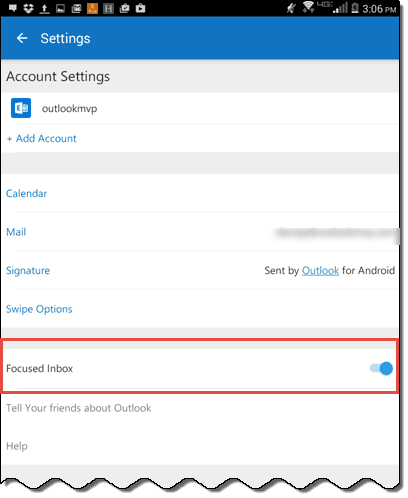Open the outlookmvp Exchange account icon
Viewport: 408px width, 498px height.
[x=21, y=108]
